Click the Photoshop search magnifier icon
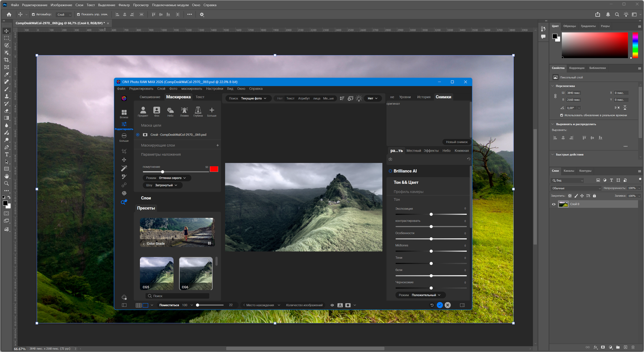644x352 pixels. point(617,15)
